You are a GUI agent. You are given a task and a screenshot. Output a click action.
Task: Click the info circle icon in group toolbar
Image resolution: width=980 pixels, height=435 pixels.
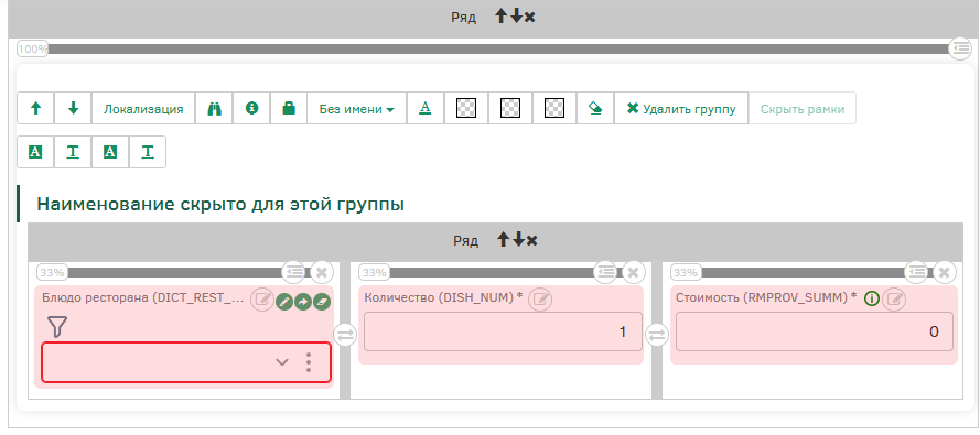pyautogui.click(x=252, y=108)
